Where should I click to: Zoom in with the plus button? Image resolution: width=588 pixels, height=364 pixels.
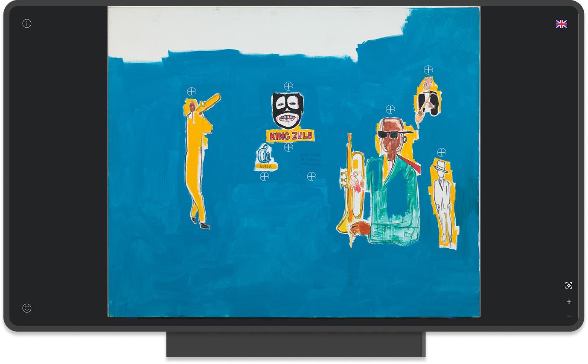point(568,302)
